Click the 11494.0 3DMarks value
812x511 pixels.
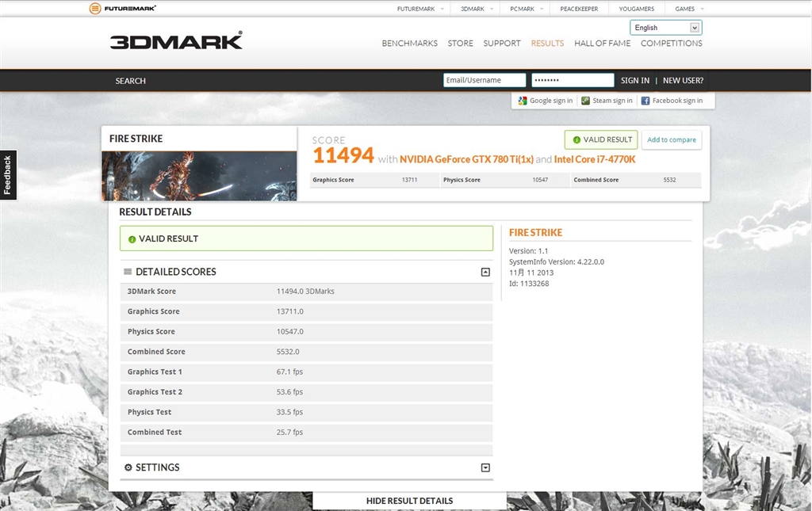(x=305, y=292)
